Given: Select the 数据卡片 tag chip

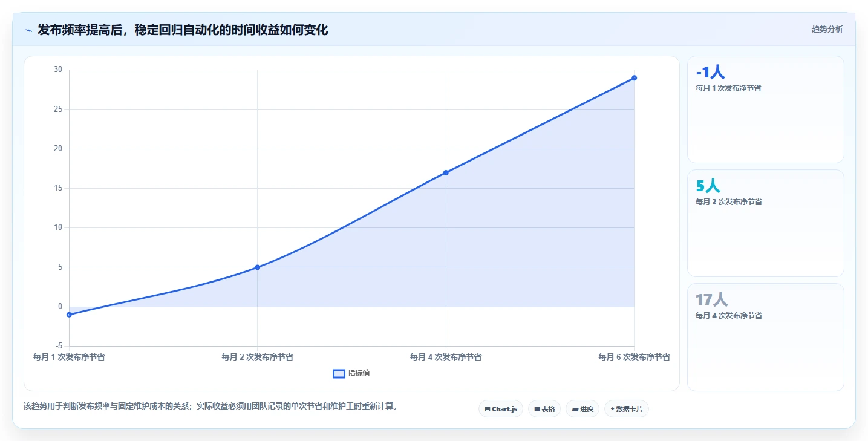Looking at the screenshot, I should tap(626, 409).
